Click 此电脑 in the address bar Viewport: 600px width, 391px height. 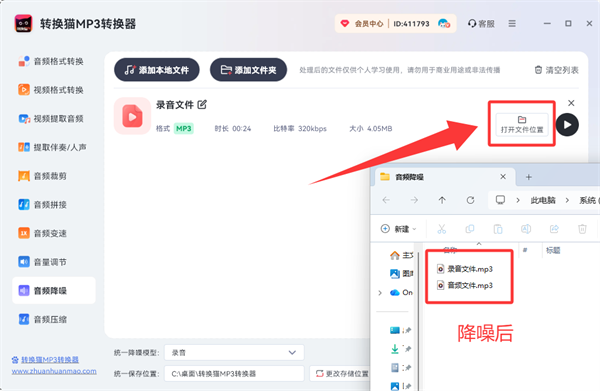click(x=543, y=200)
